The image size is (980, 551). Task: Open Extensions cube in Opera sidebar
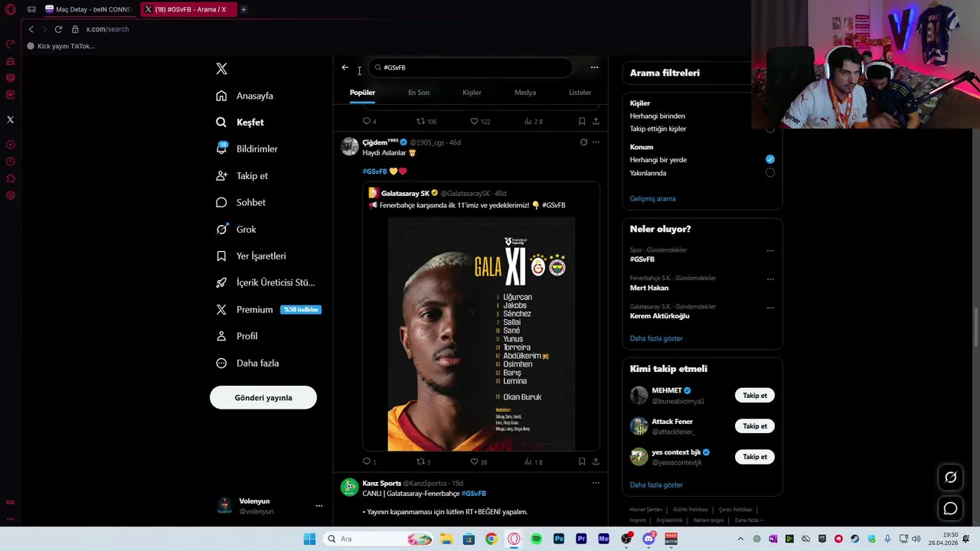[10, 178]
